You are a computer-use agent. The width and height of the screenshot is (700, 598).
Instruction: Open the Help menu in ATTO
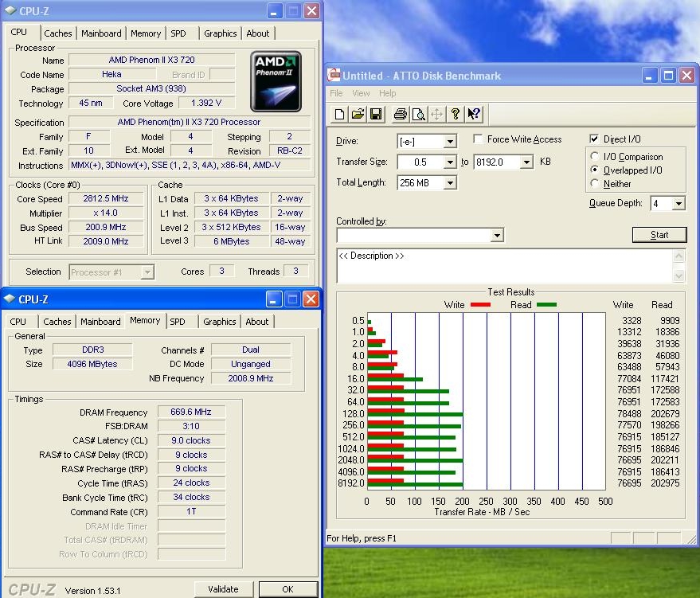point(388,93)
